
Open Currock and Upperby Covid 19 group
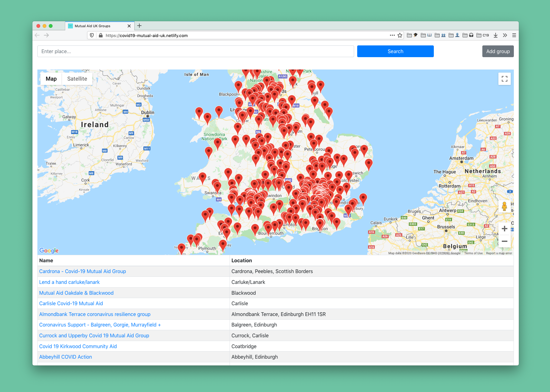(x=94, y=335)
